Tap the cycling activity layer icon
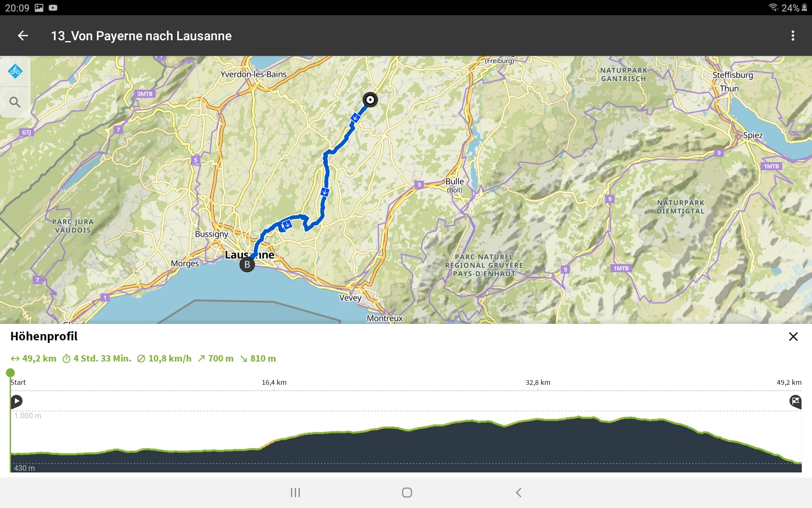812x508 pixels. coord(15,71)
